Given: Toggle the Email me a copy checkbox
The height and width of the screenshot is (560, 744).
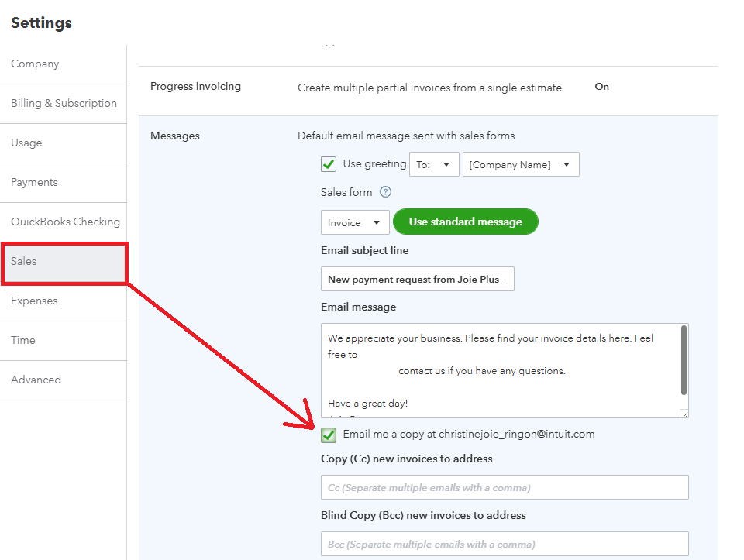Looking at the screenshot, I should [x=329, y=435].
